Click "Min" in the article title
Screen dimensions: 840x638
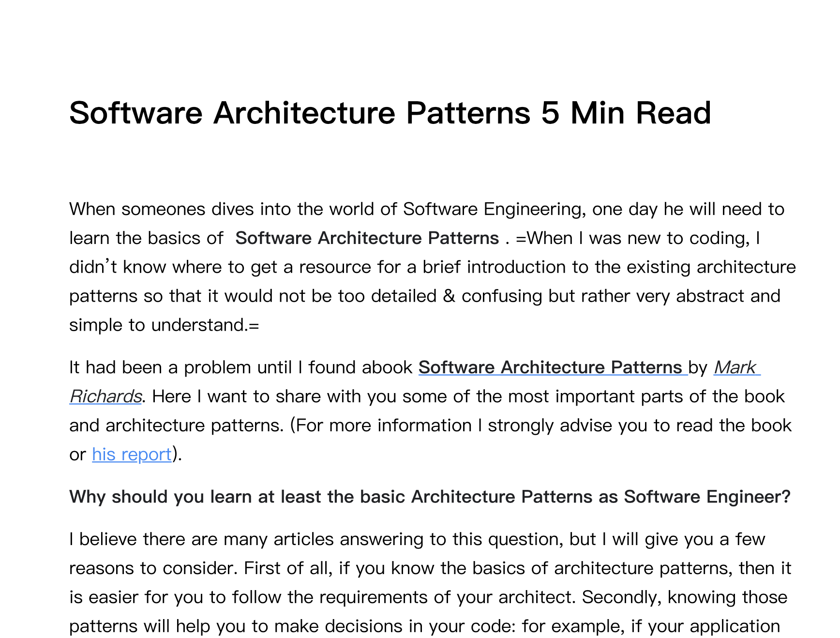pos(598,113)
